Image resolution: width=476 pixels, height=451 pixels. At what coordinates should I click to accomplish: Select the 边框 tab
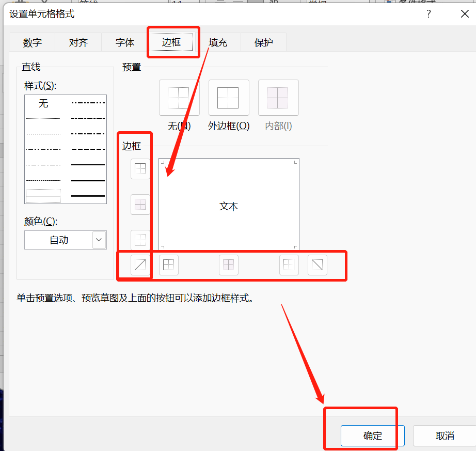pyautogui.click(x=171, y=42)
